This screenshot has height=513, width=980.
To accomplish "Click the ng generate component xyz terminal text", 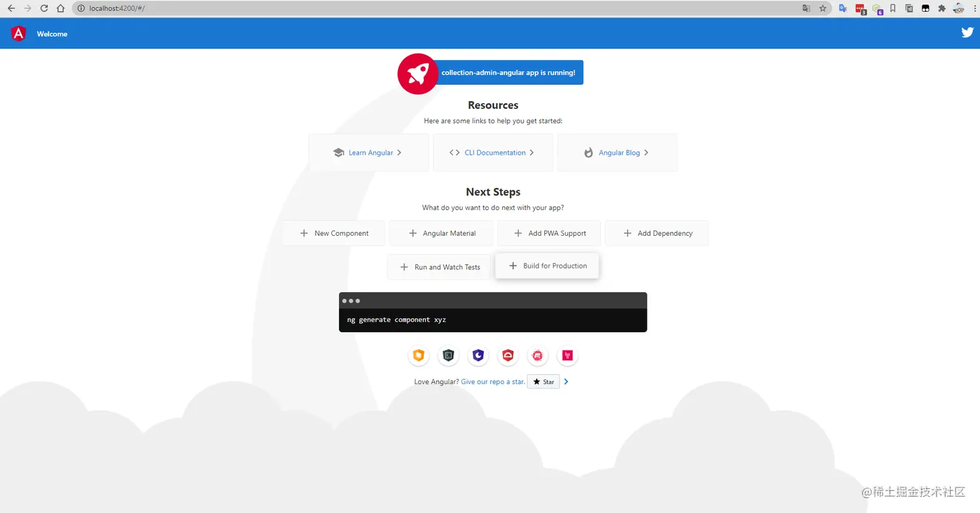I will [x=397, y=320].
